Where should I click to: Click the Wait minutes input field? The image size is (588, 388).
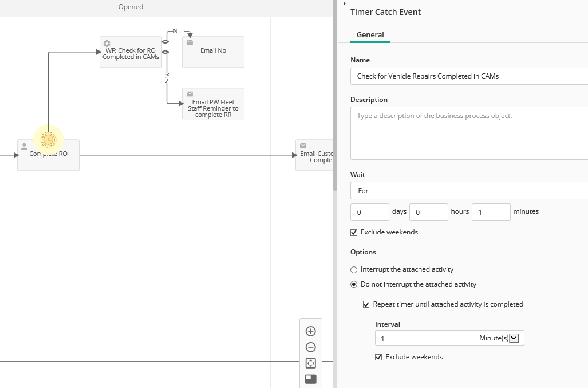click(491, 212)
